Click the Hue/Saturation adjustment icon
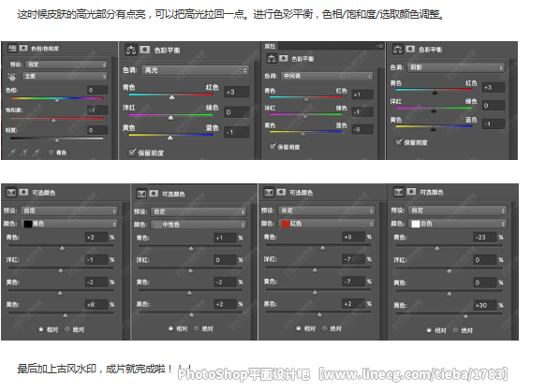 [12, 48]
